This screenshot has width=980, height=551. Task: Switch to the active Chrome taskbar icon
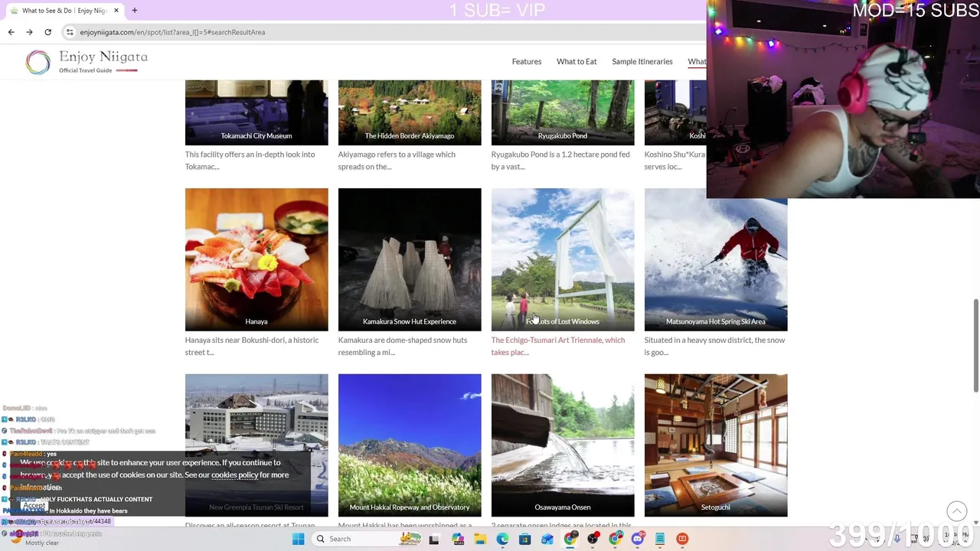570,539
